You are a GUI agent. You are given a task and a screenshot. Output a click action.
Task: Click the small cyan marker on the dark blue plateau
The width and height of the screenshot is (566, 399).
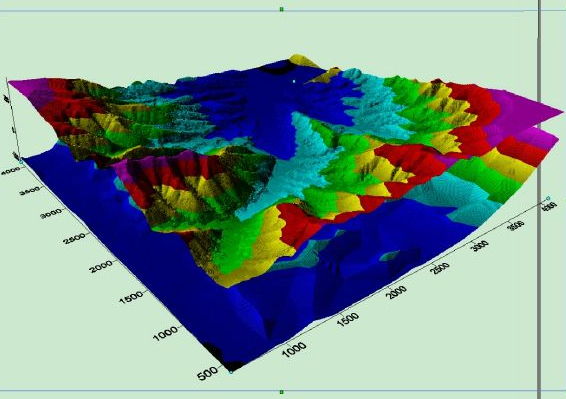294,82
